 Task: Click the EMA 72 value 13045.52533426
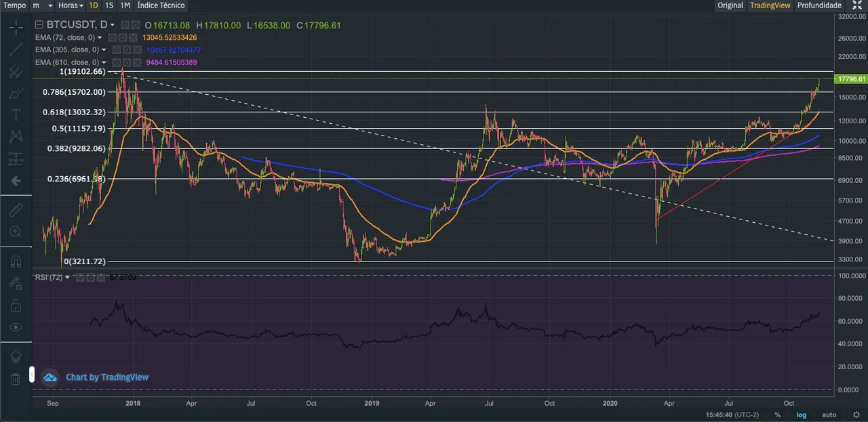[x=170, y=38]
